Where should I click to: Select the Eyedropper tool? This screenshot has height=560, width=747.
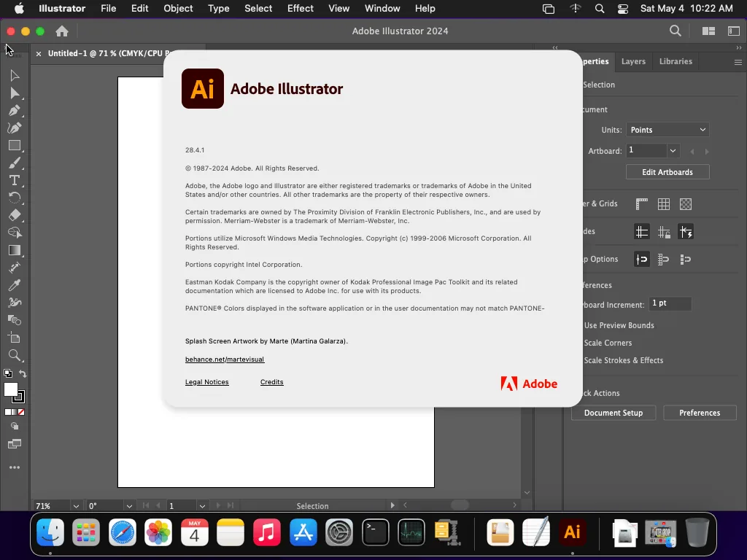pos(15,285)
